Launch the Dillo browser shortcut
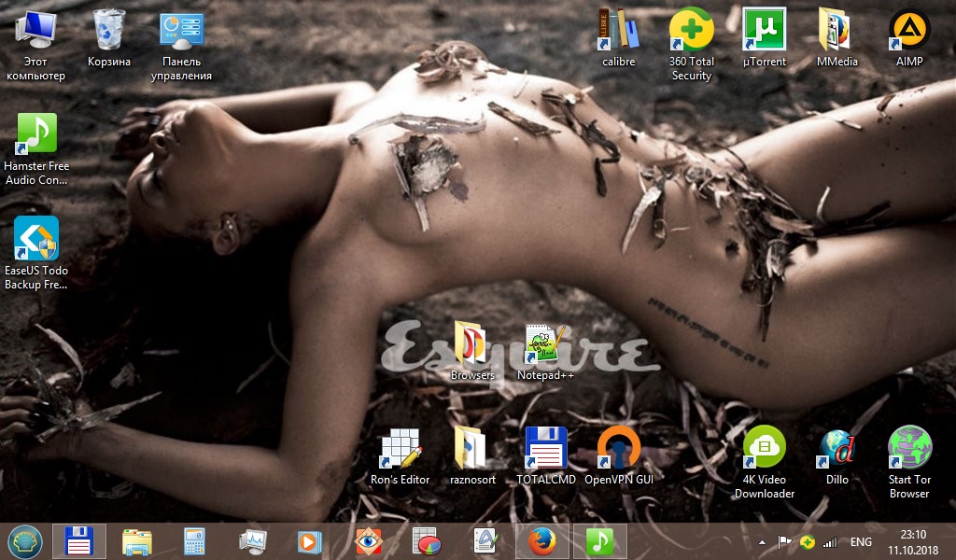The width and height of the screenshot is (956, 560). pos(836,455)
